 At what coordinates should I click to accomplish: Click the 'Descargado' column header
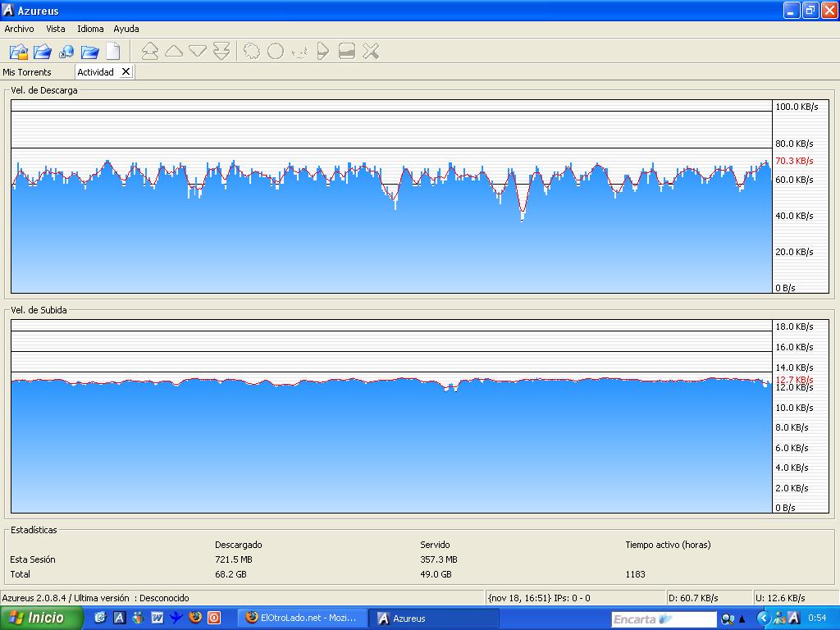pyautogui.click(x=239, y=545)
